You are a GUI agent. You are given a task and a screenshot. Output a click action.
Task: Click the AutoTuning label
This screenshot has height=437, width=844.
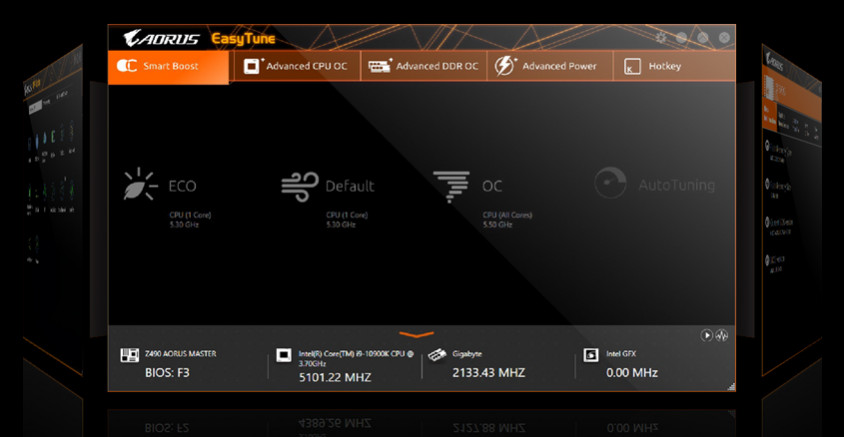(x=677, y=185)
